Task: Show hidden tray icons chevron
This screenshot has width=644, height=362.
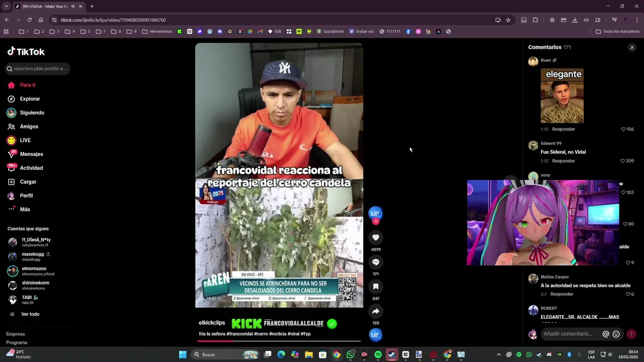Action: (x=499, y=355)
